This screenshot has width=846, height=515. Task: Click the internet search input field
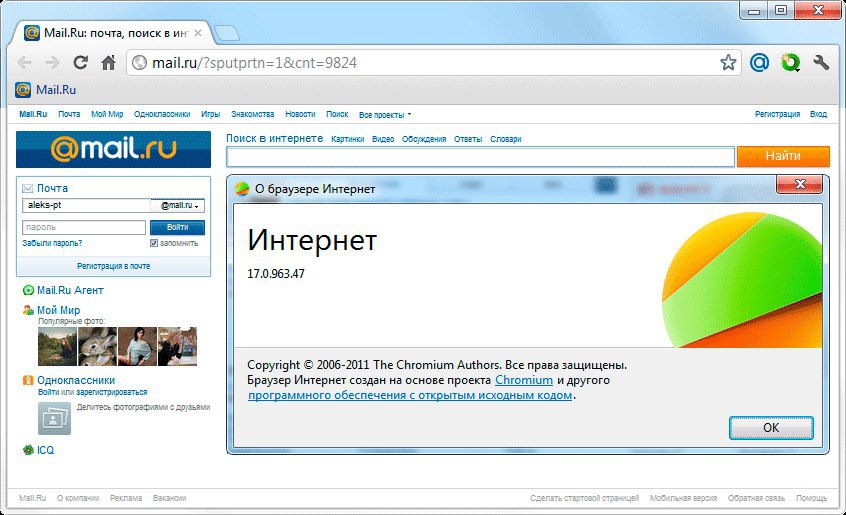coord(480,157)
